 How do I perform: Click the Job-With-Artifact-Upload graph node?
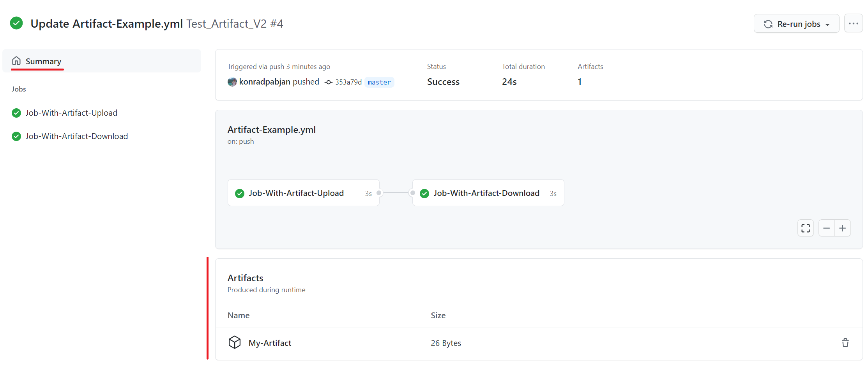click(x=303, y=193)
